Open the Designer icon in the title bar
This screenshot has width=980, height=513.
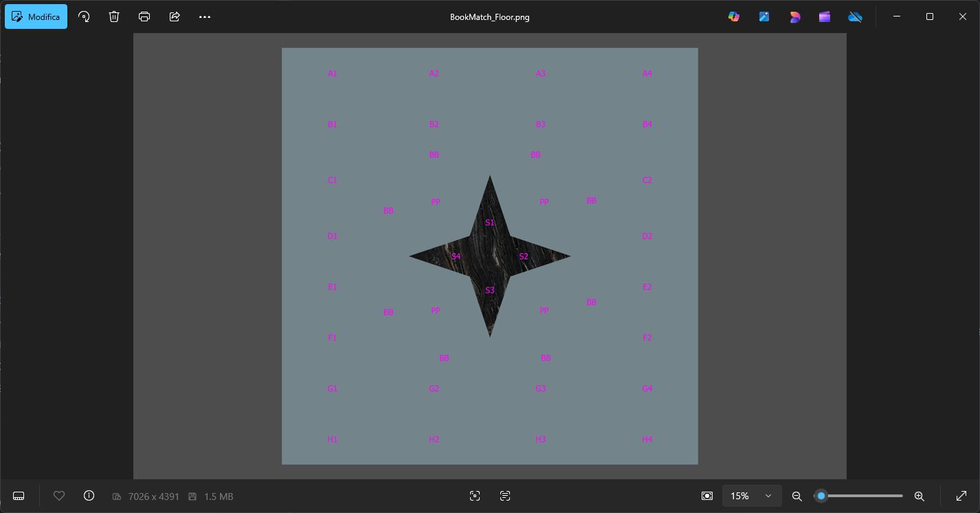point(794,17)
